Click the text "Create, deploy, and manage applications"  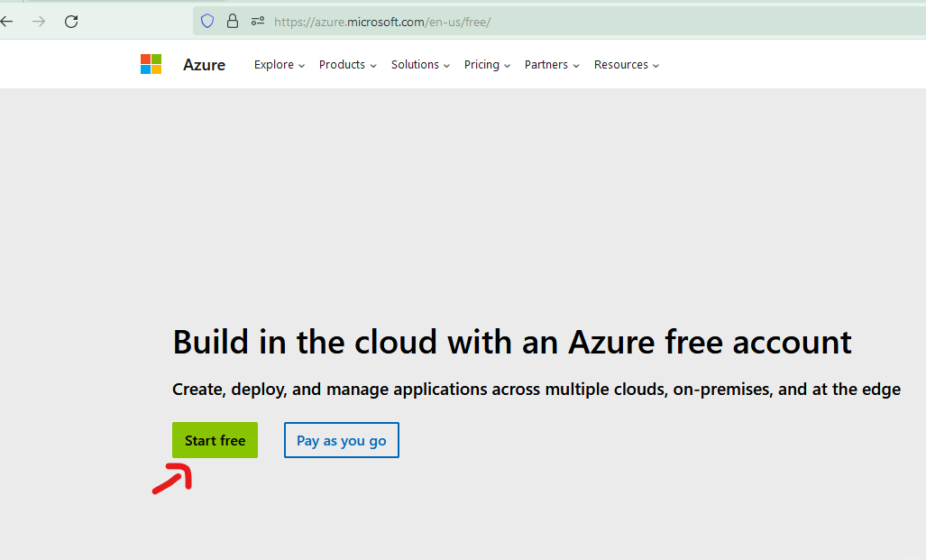click(x=330, y=390)
